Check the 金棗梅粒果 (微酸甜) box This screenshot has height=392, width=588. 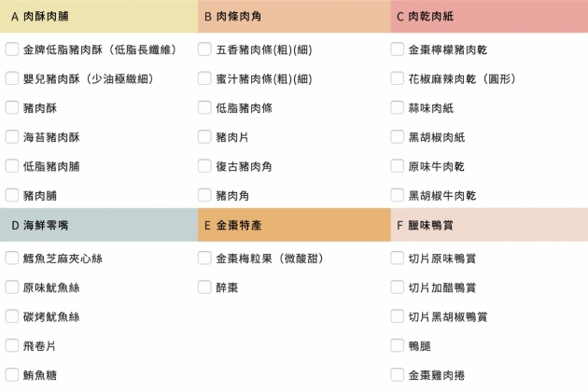pyautogui.click(x=205, y=258)
